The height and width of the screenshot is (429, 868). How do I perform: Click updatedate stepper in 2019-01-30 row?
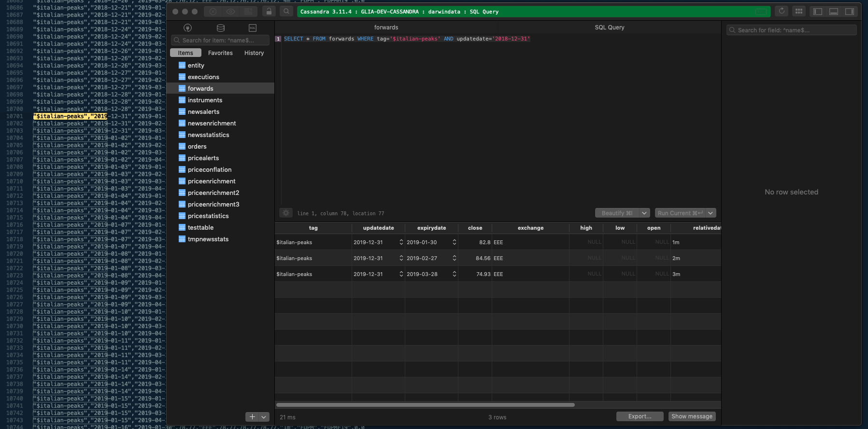[x=401, y=242]
